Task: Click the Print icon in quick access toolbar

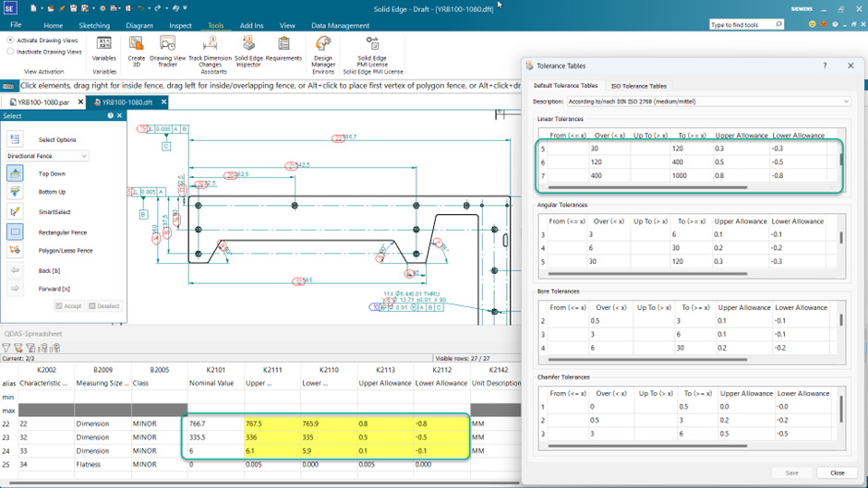Action: (x=113, y=8)
